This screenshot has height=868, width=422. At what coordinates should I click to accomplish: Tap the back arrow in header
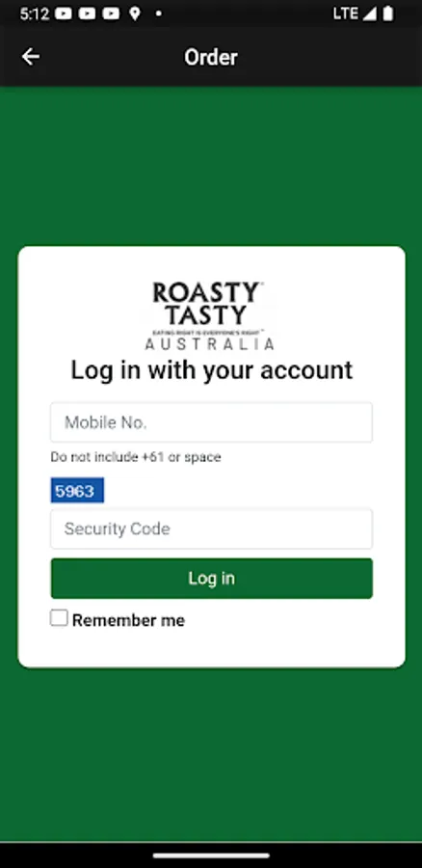(31, 57)
